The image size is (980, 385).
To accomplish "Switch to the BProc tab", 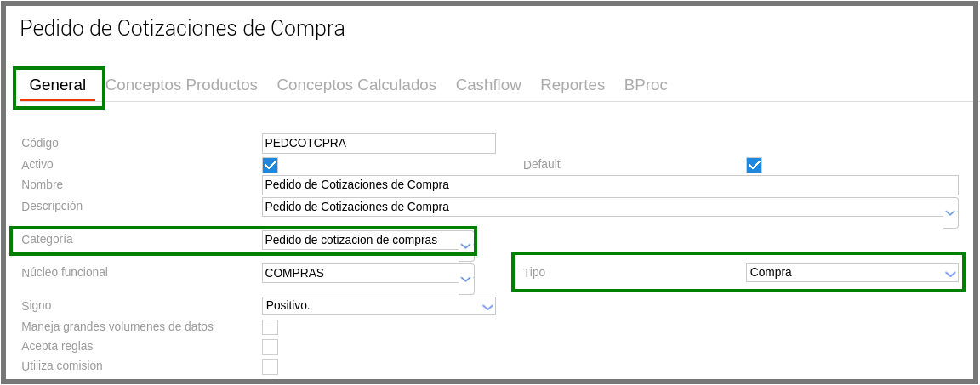I will 646,85.
